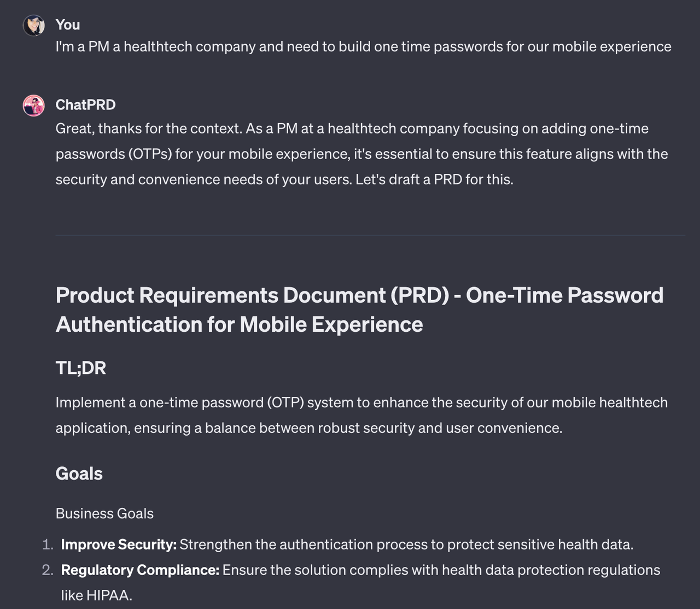700x609 pixels.
Task: Click the TL;DR summary paragraph
Action: [361, 415]
